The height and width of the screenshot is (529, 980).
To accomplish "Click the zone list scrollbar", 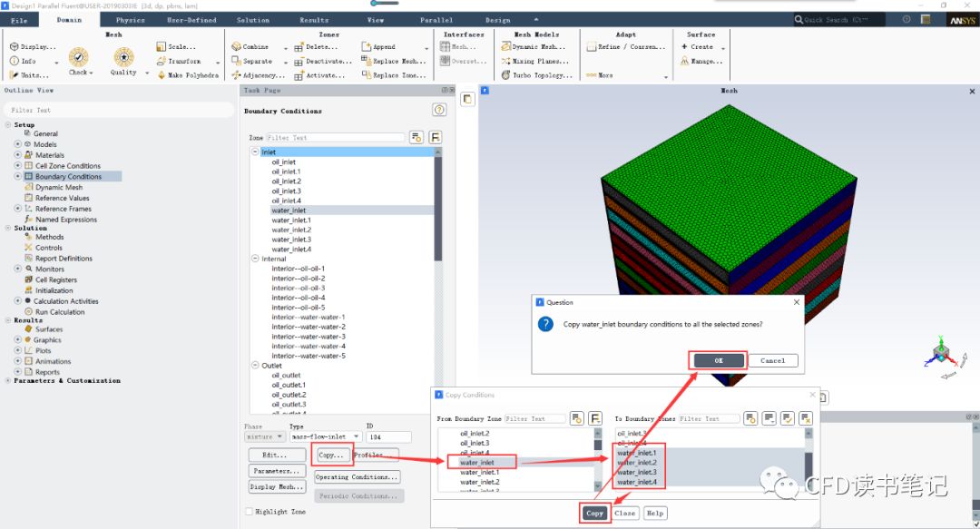I will [438, 206].
